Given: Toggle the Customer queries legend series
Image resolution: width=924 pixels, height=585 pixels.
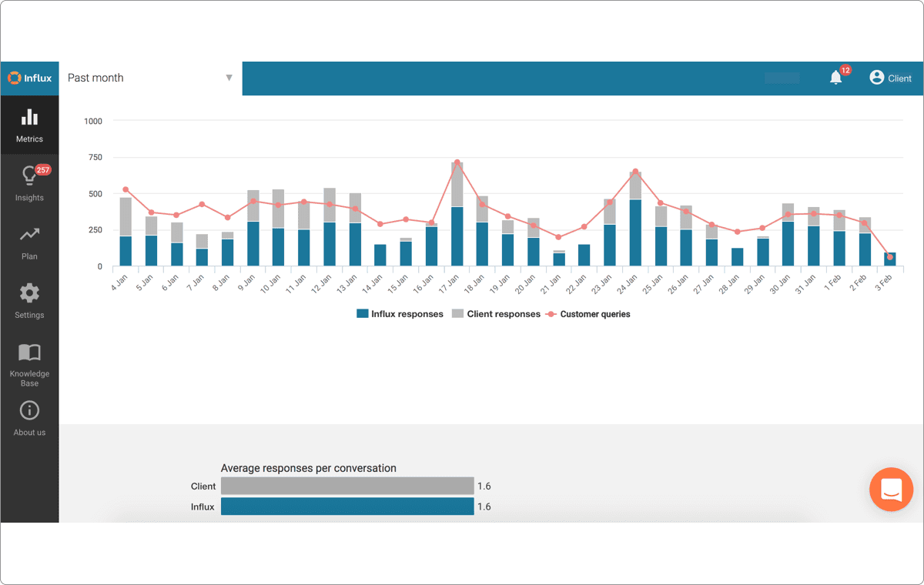Looking at the screenshot, I should [x=588, y=314].
